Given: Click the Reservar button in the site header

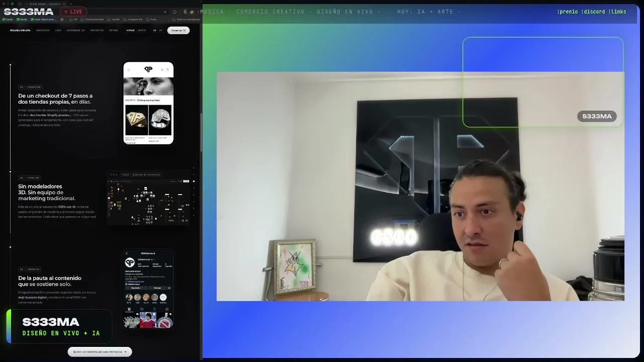Looking at the screenshot, I should [178, 30].
